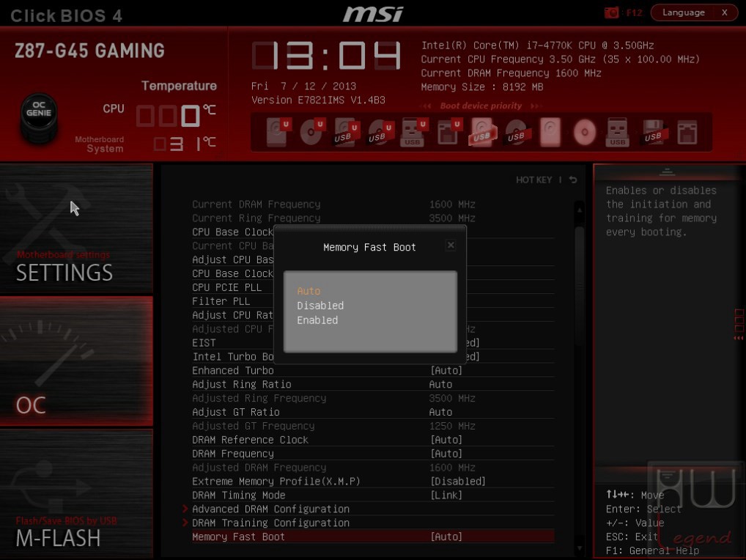Click the right boot priority arrows
This screenshot has width=746, height=560.
pyautogui.click(x=535, y=106)
